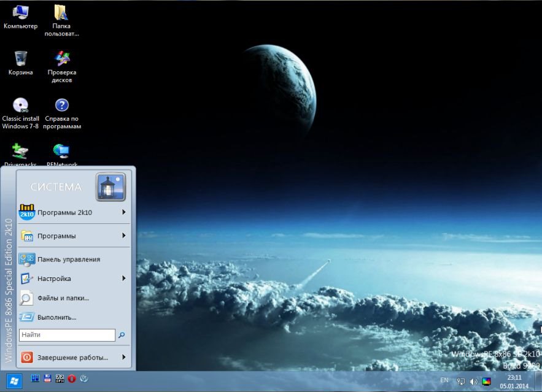This screenshot has height=392, width=542.
Task: Open Панель управления from Start menu
Action: pos(68,259)
